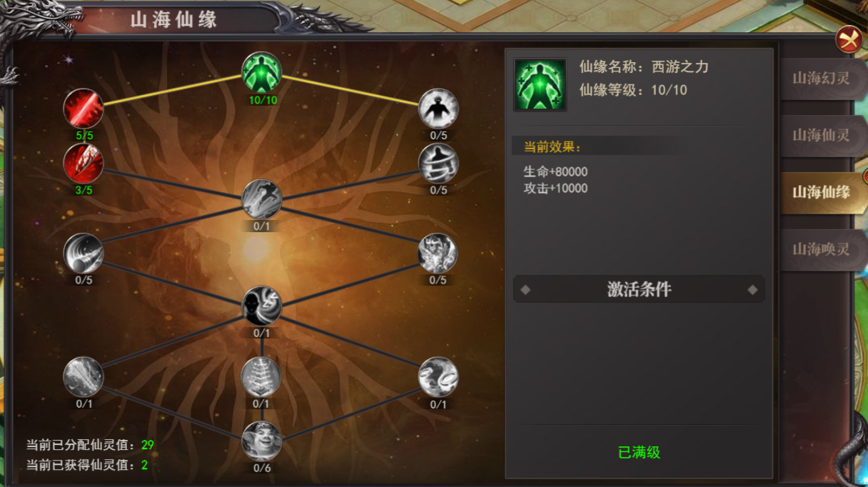Select the green 西游之力 skill node
Image resolution: width=868 pixels, height=487 pixels.
(262, 72)
